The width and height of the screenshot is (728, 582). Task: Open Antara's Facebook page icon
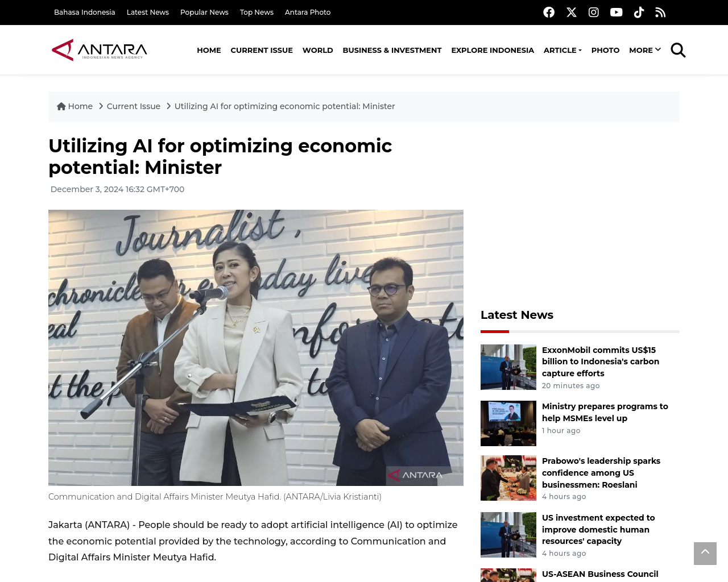549,13
